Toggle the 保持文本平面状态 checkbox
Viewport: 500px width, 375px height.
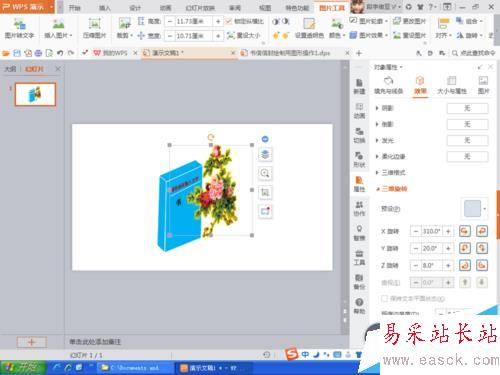point(384,298)
